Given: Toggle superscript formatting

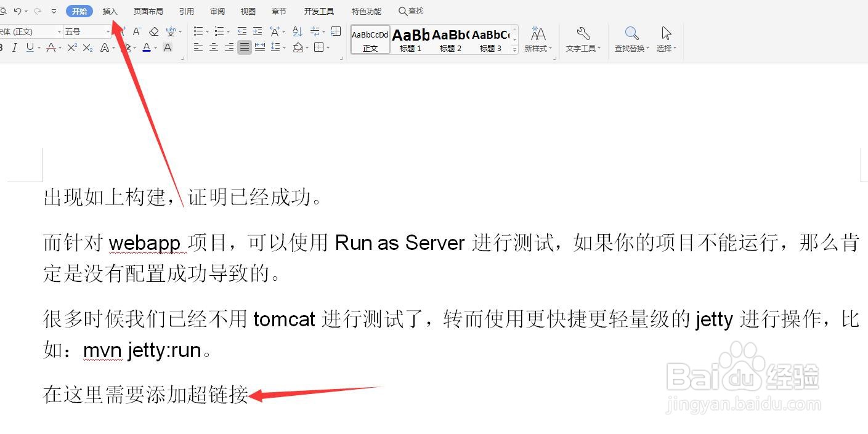Looking at the screenshot, I should pos(72,47).
